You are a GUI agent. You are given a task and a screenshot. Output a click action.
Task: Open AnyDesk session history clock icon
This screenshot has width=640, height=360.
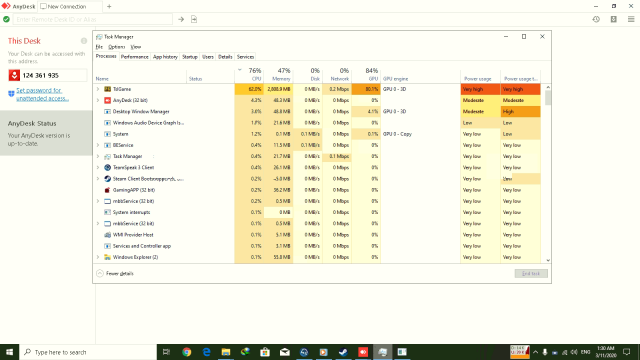pos(596,19)
